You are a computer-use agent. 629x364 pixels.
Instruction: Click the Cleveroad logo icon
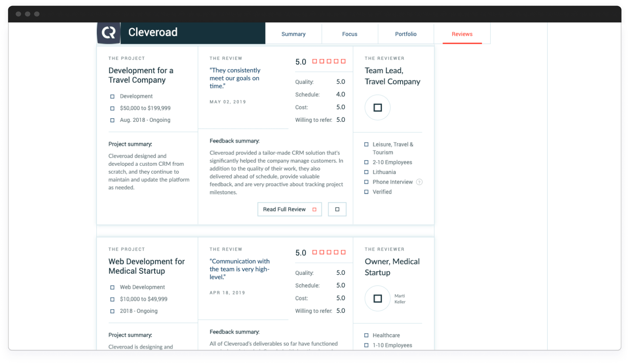[109, 33]
